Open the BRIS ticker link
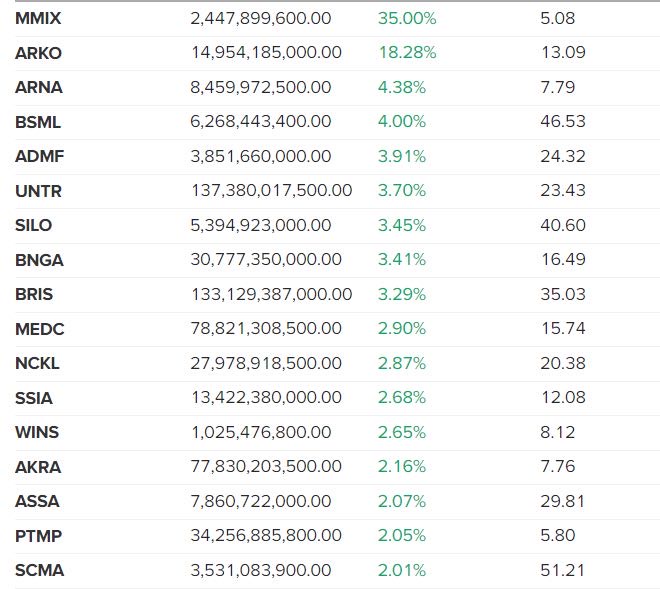The width and height of the screenshot is (660, 589). tap(34, 295)
